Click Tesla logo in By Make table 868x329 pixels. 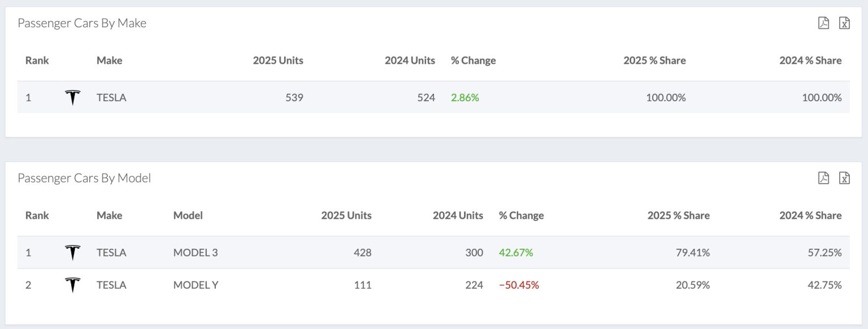(x=72, y=98)
